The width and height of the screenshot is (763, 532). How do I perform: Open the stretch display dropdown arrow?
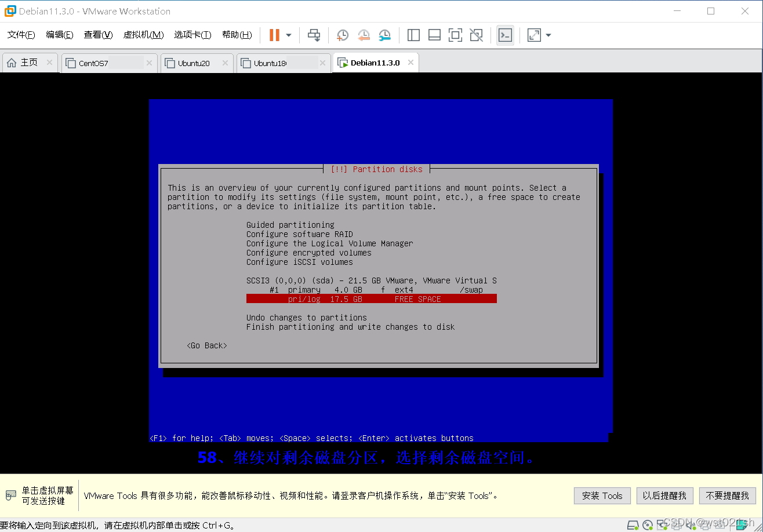tap(548, 35)
